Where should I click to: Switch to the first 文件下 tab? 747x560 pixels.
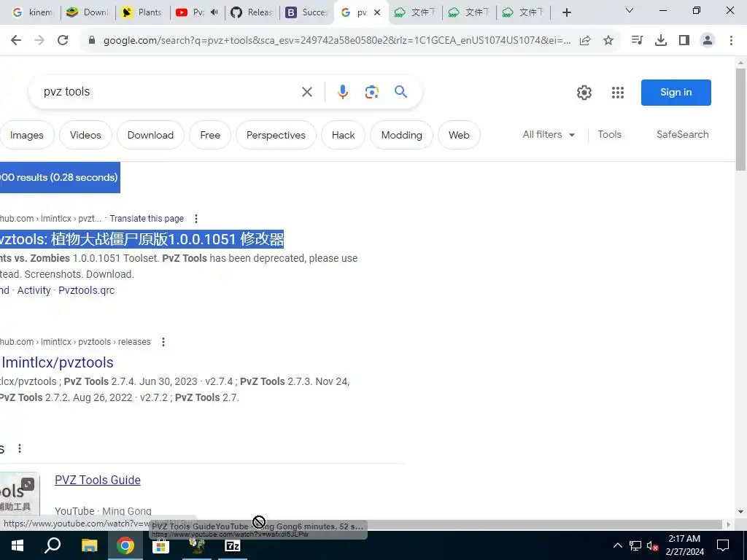point(415,12)
